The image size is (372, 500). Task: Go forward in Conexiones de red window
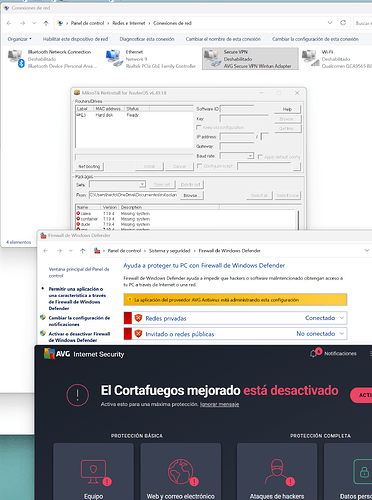(x=22, y=23)
